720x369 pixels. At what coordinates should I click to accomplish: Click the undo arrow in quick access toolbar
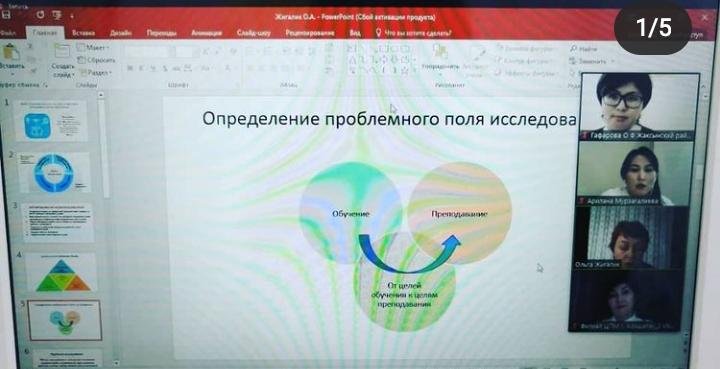point(40,15)
